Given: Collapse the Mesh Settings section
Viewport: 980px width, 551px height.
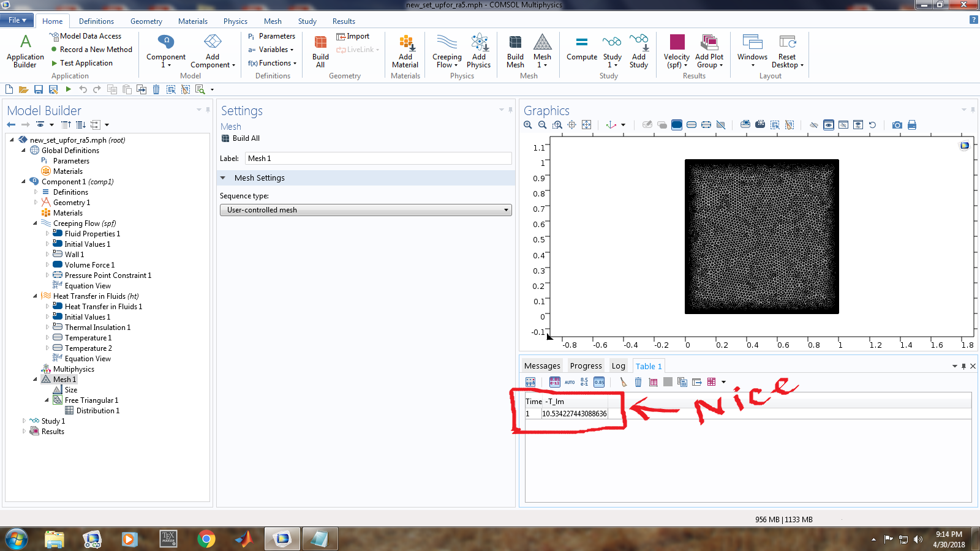Looking at the screenshot, I should coord(223,178).
